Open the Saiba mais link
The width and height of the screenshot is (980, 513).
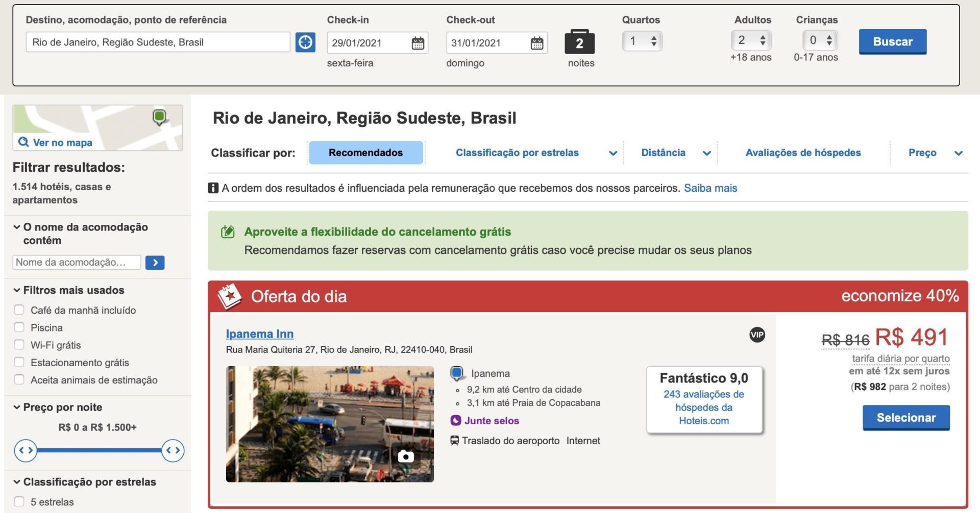pyautogui.click(x=710, y=188)
